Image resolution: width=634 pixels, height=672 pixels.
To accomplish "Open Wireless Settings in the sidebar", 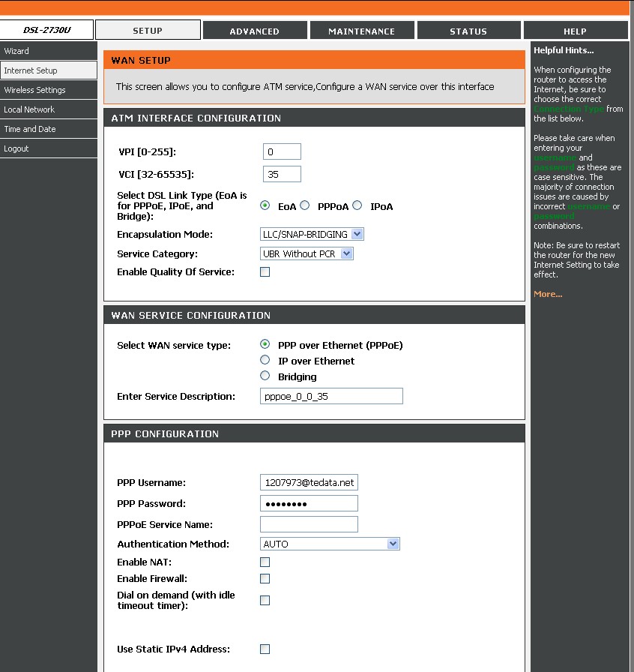I will click(x=49, y=90).
